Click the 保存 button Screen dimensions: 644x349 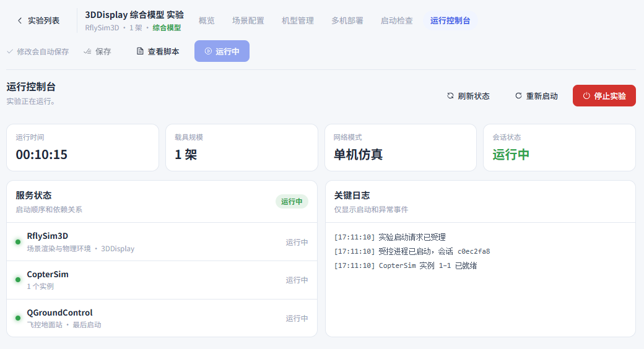click(97, 51)
